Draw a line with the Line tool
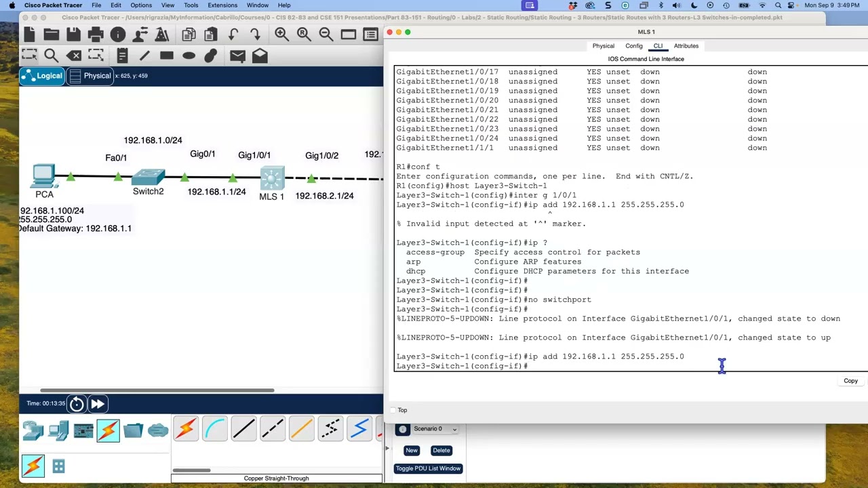This screenshot has width=868, height=488. pyautogui.click(x=144, y=56)
